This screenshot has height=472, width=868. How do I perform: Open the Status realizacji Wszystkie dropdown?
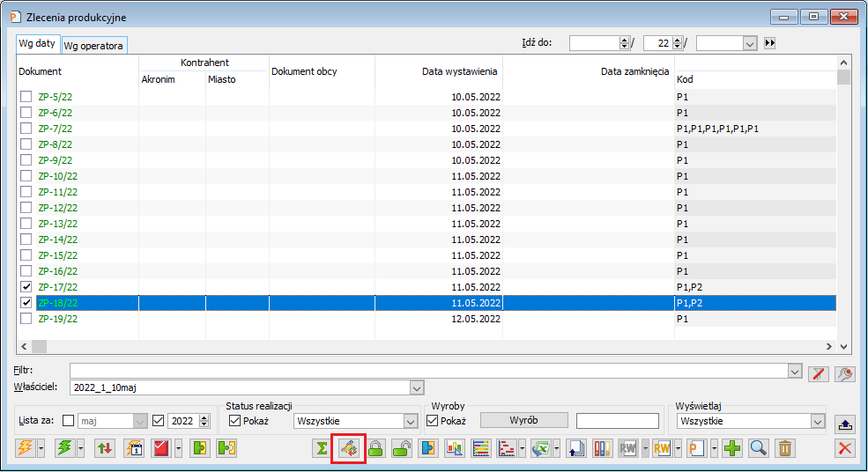(x=410, y=421)
